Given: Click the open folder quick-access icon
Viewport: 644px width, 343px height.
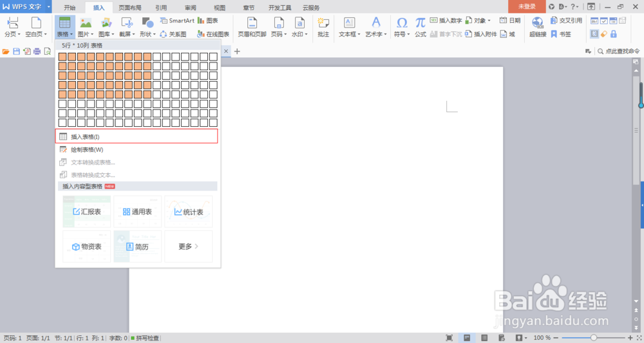Looking at the screenshot, I should pyautogui.click(x=6, y=51).
